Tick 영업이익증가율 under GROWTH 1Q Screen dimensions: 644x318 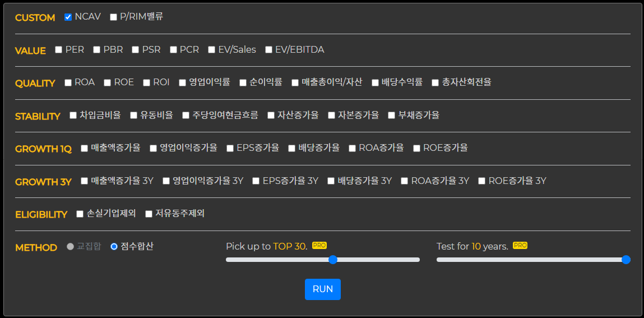pyautogui.click(x=153, y=148)
